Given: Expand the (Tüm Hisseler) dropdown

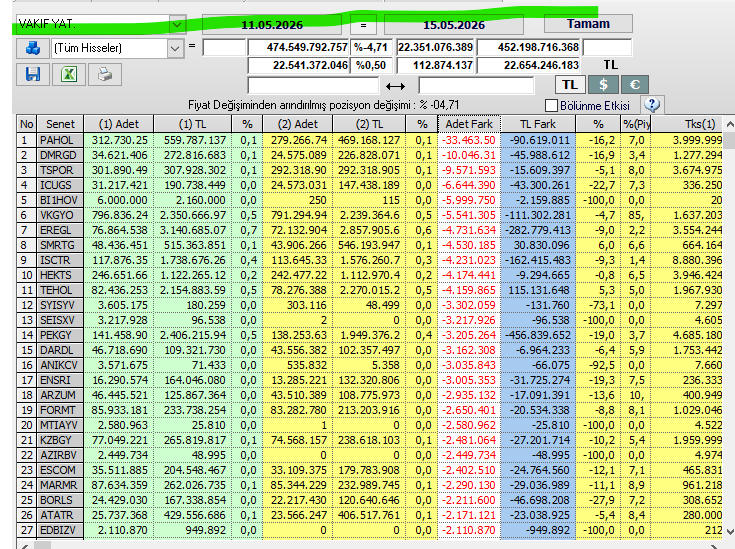Looking at the screenshot, I should [174, 48].
